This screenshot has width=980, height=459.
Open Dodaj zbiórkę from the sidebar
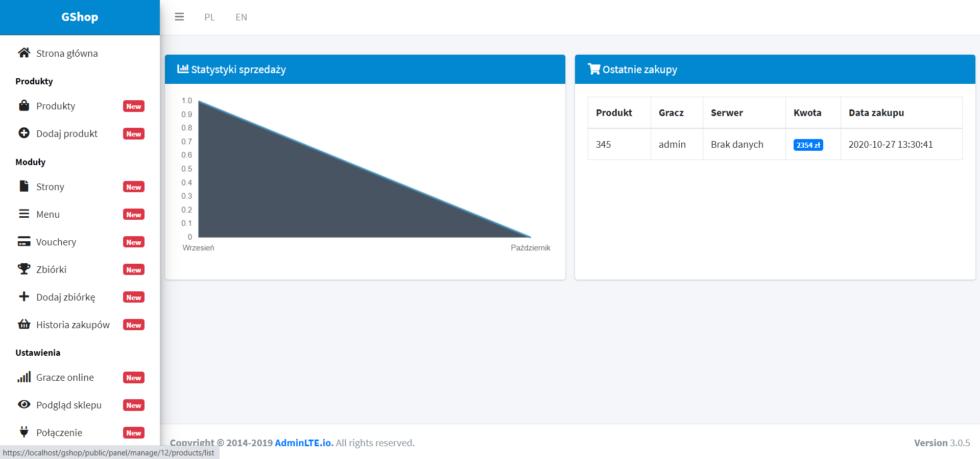coord(65,297)
